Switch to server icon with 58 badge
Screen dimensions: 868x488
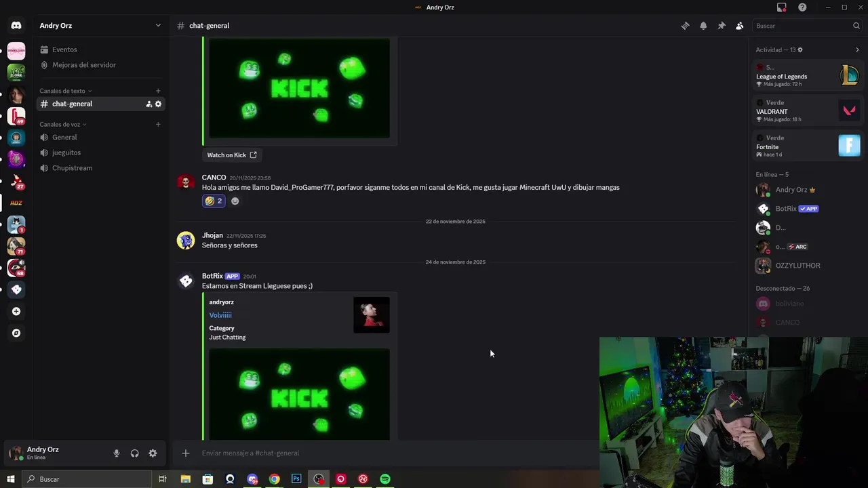[x=16, y=268]
